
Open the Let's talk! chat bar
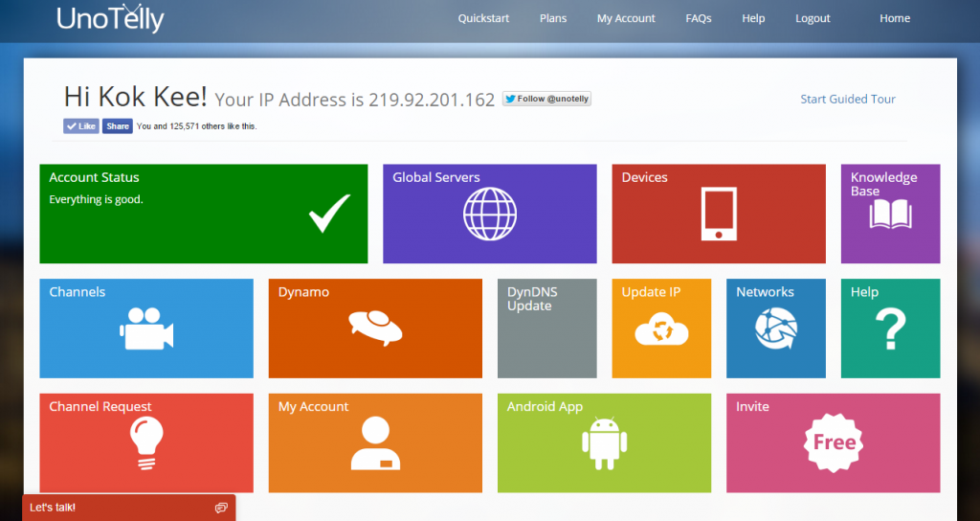(129, 508)
